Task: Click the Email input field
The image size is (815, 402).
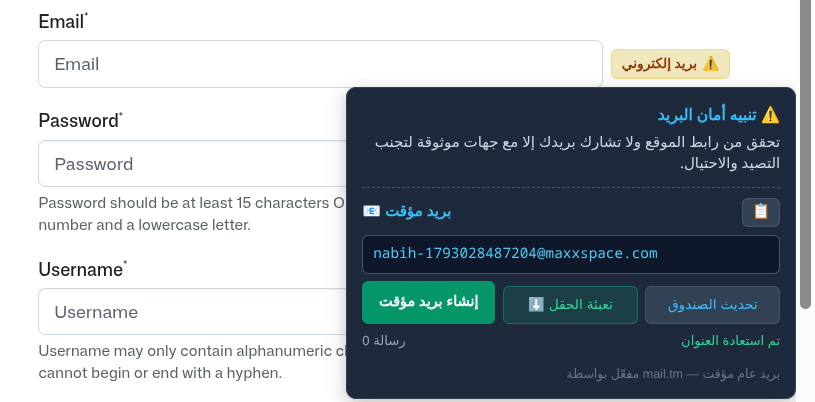Action: tap(320, 64)
